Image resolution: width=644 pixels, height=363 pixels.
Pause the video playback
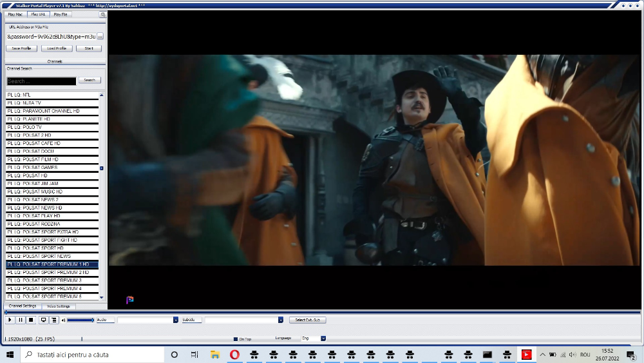pos(21,320)
